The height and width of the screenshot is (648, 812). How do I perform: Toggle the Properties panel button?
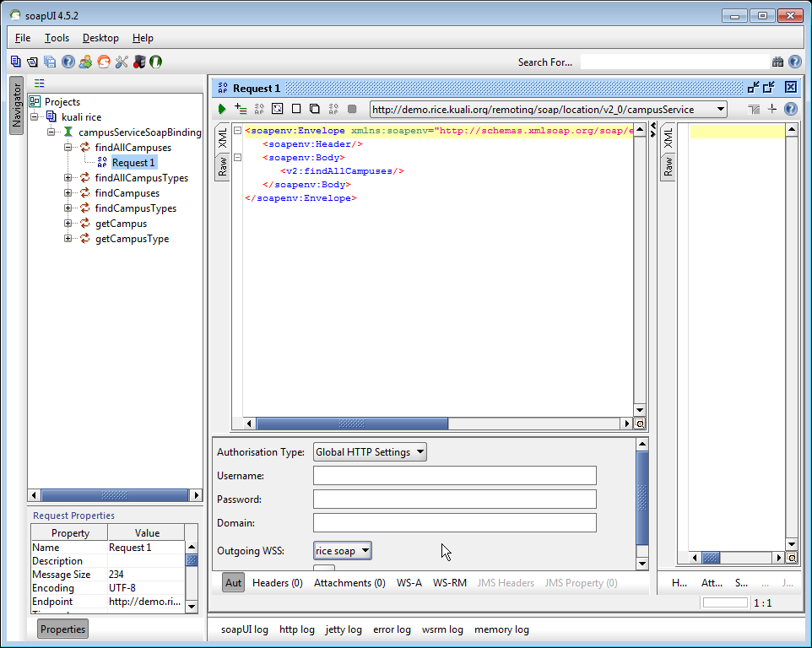click(63, 629)
